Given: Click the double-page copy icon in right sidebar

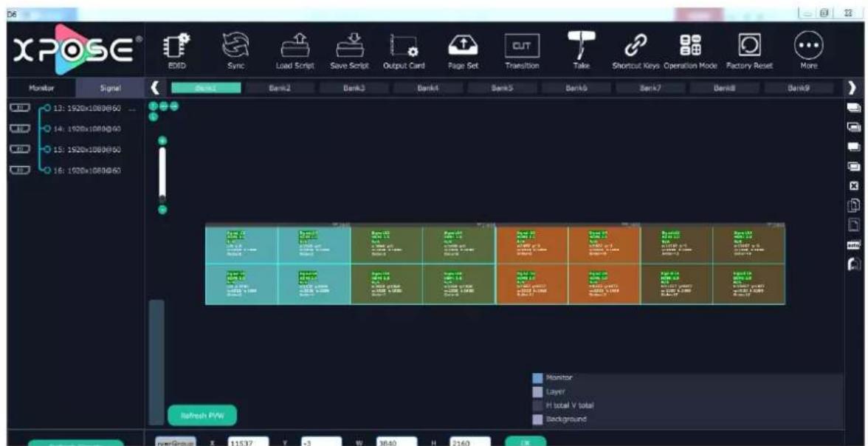Looking at the screenshot, I should 853,206.
